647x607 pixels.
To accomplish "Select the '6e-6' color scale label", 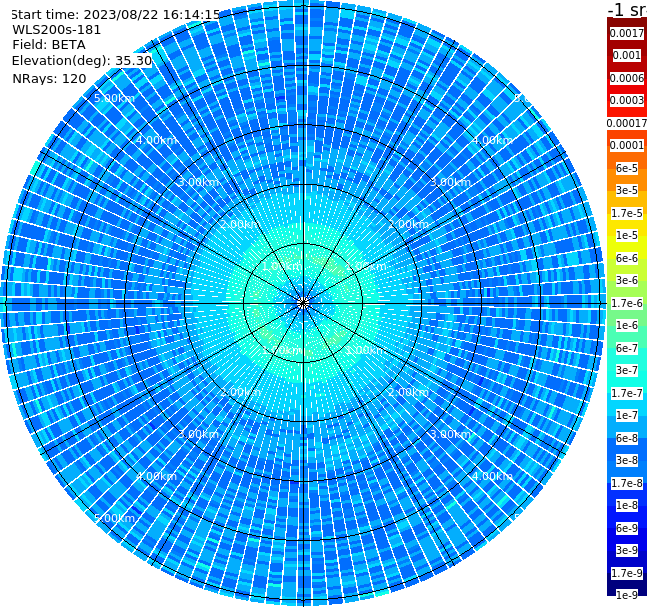I will pos(627,258).
